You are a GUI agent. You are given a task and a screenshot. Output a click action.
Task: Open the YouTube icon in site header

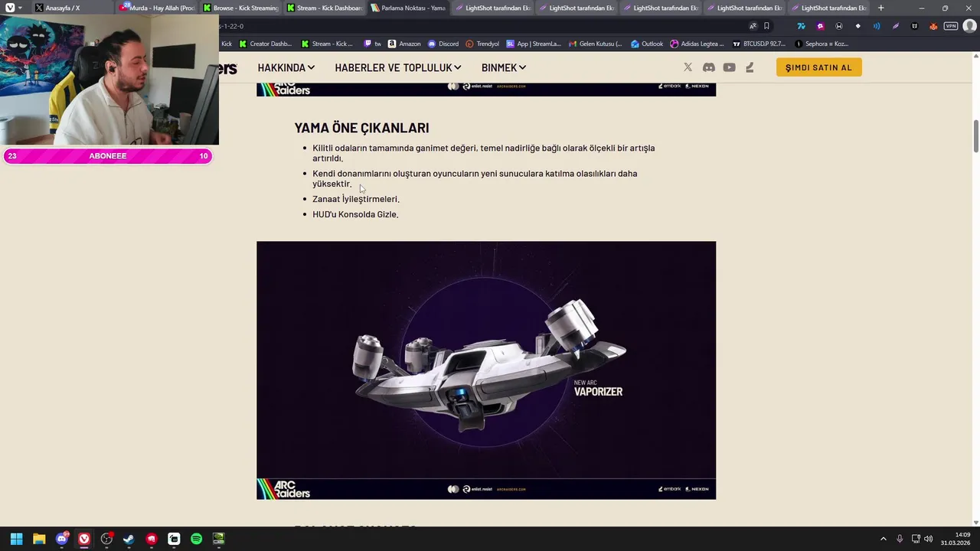(730, 67)
